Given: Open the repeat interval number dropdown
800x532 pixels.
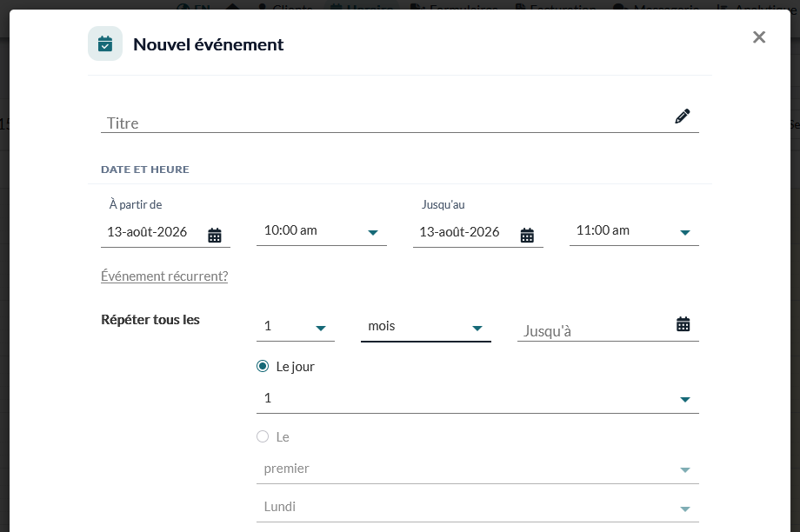Looking at the screenshot, I should point(296,327).
